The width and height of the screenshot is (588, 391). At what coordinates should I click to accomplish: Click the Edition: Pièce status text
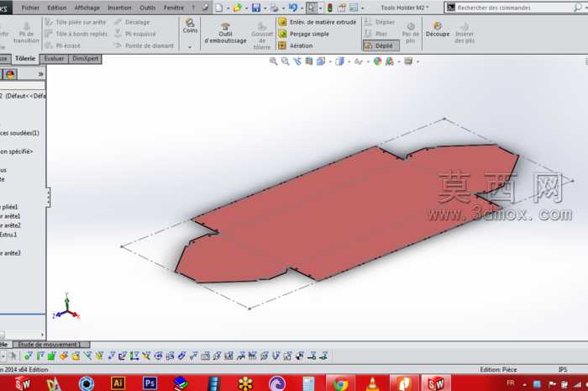[498, 370]
